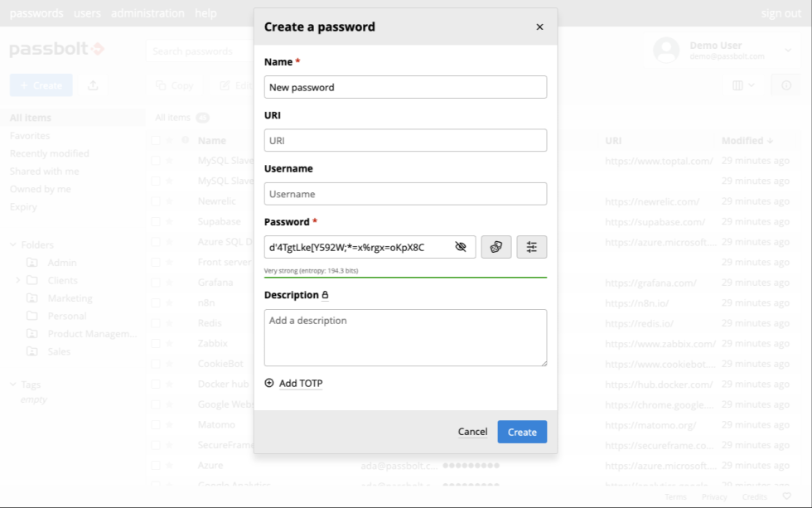This screenshot has width=812, height=508.
Task: Close the Create a password dialog
Action: click(539, 27)
